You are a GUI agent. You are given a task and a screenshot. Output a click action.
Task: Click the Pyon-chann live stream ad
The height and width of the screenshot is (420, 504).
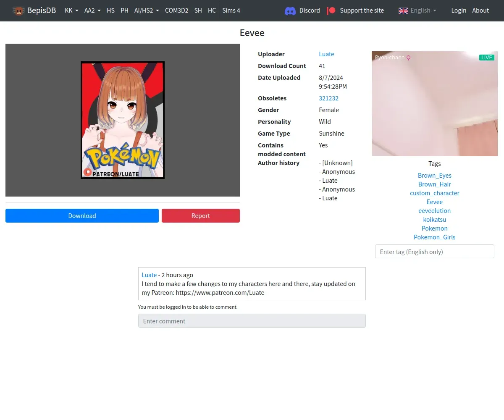point(435,104)
